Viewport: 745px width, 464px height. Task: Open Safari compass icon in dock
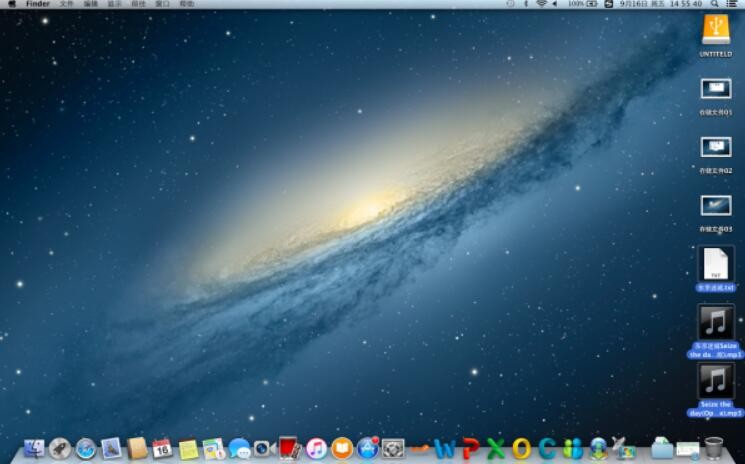(x=86, y=449)
